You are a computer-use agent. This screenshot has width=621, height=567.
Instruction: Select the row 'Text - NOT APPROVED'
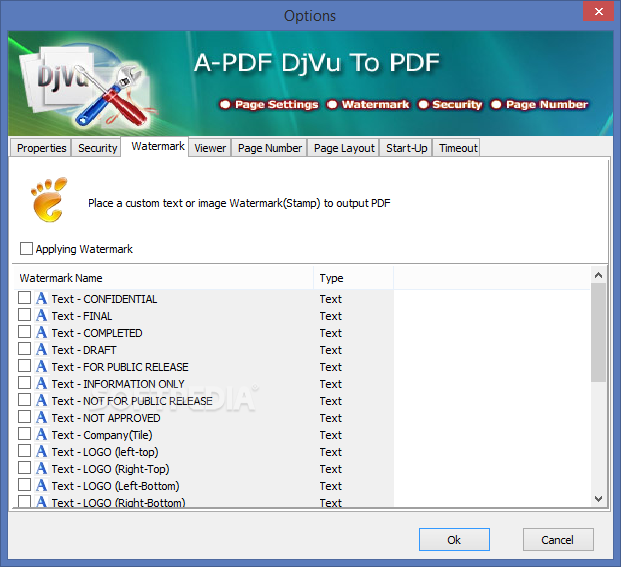pos(204,418)
